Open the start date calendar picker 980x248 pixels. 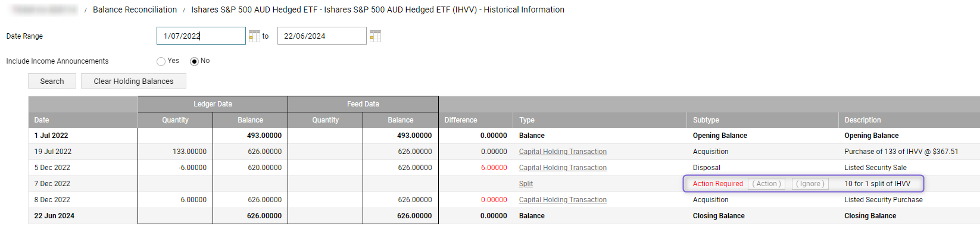coord(254,36)
